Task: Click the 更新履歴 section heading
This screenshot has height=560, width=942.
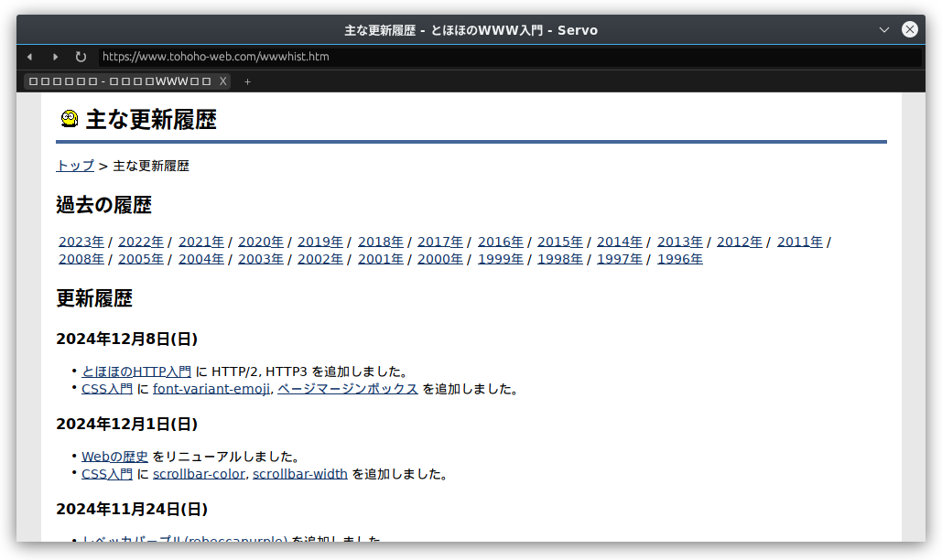Action: point(94,298)
